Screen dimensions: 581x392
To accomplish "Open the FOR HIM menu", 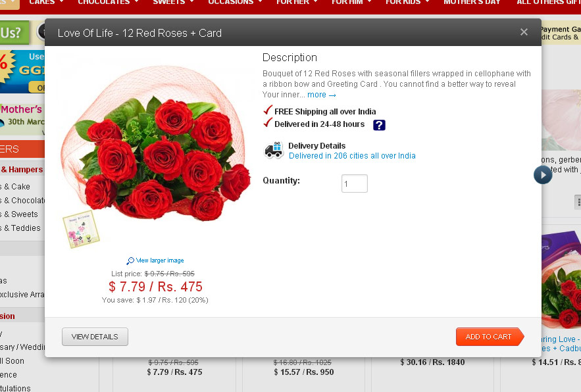I will [x=351, y=2].
